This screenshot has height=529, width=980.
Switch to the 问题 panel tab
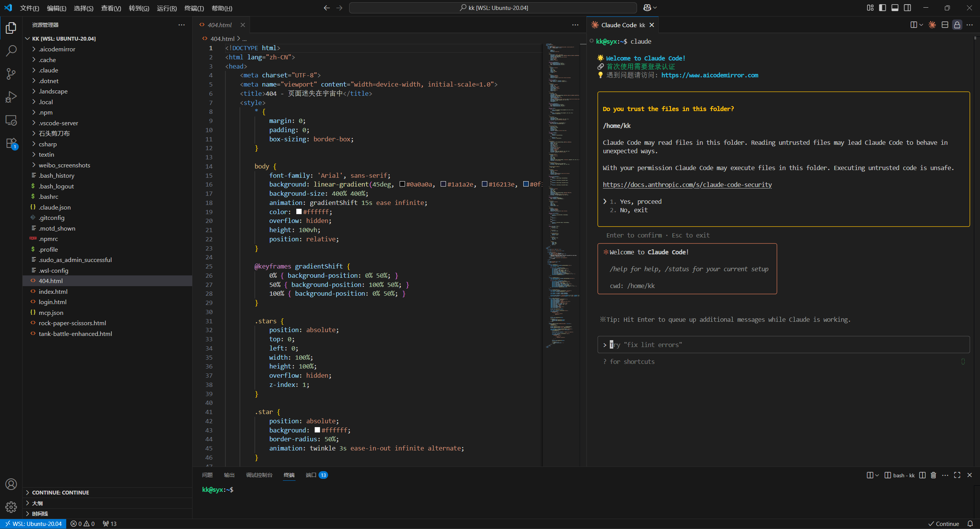(x=207, y=475)
